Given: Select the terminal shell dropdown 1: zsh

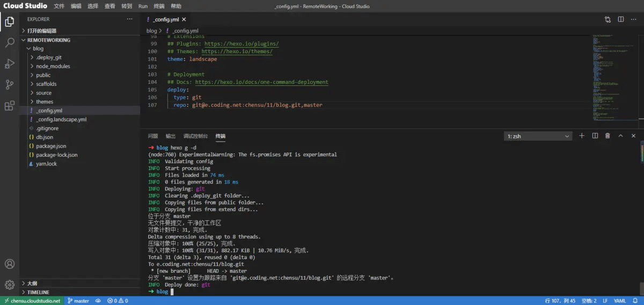Looking at the screenshot, I should 538,136.
